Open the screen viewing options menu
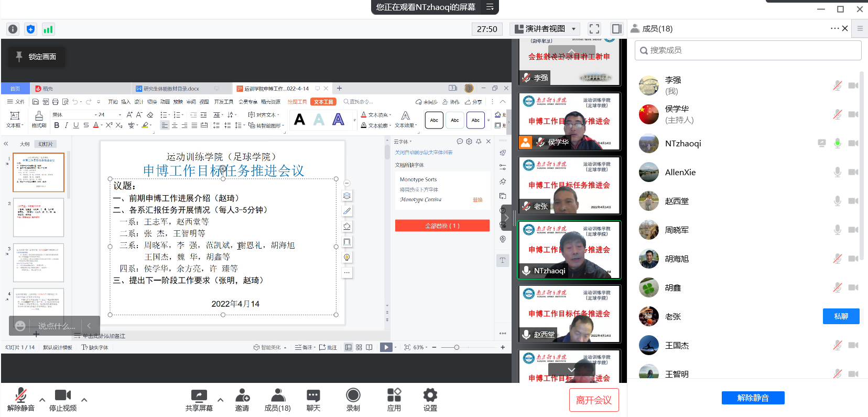The image size is (868, 417). pyautogui.click(x=490, y=7)
